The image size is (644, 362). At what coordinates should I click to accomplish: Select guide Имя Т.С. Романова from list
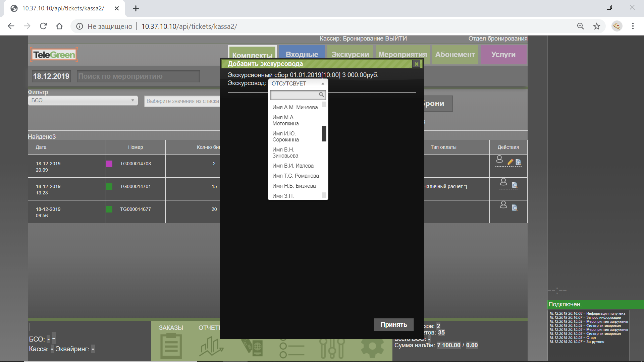tap(295, 176)
